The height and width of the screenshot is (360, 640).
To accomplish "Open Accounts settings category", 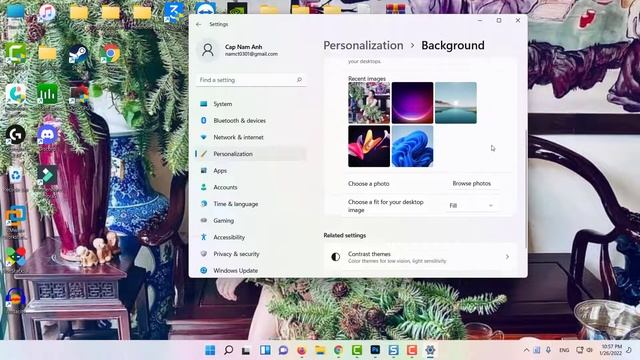I will pos(251,187).
